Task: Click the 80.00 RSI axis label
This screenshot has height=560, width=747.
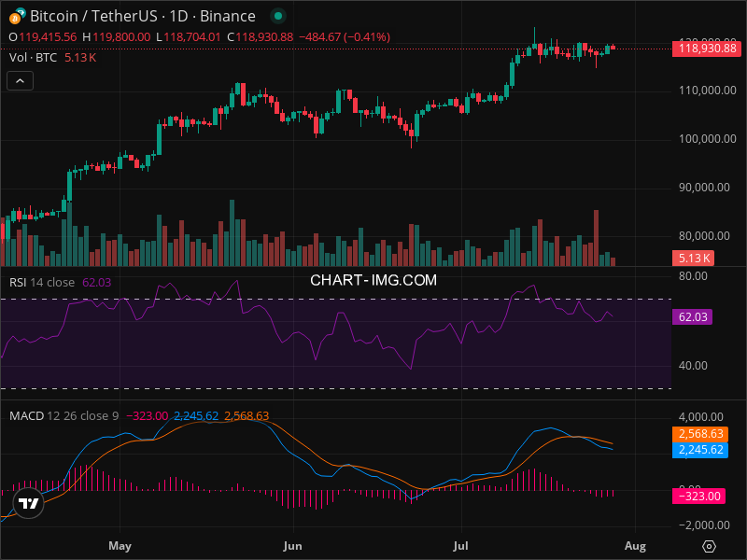Action: pos(693,276)
